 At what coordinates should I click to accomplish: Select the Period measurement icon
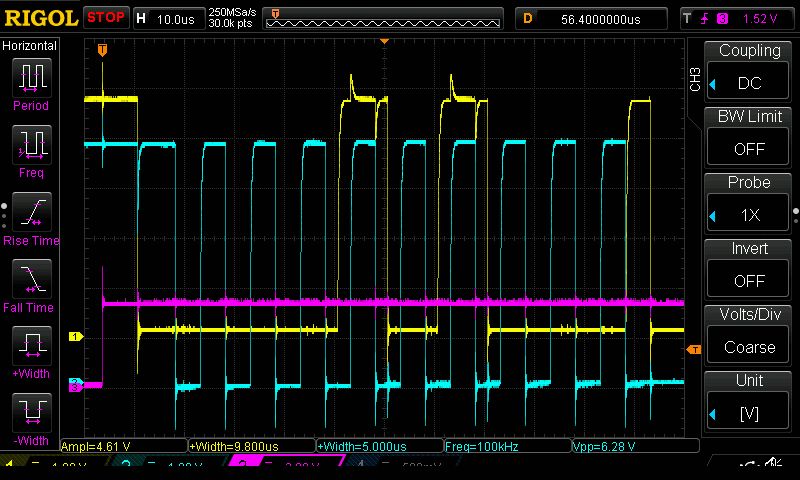tap(31, 82)
